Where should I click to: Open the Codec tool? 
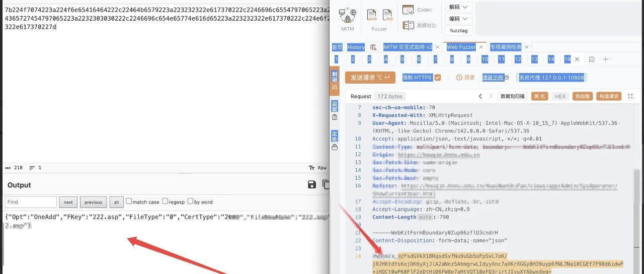click(418, 10)
